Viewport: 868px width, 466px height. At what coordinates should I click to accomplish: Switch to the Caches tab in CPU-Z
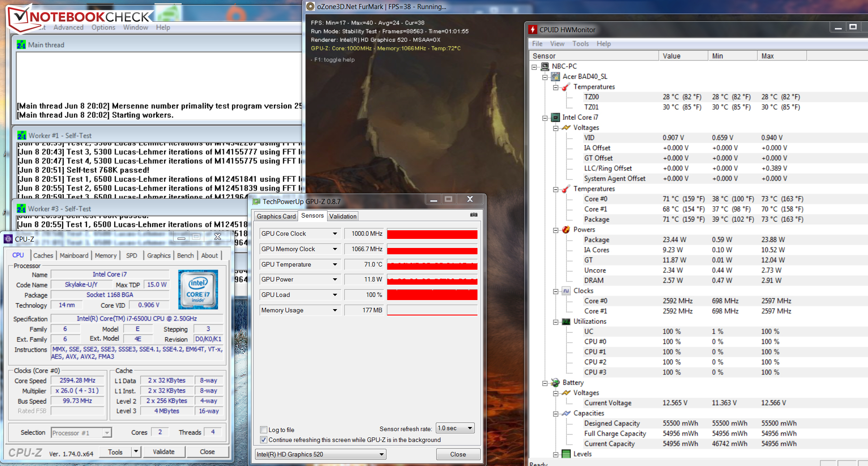click(43, 256)
